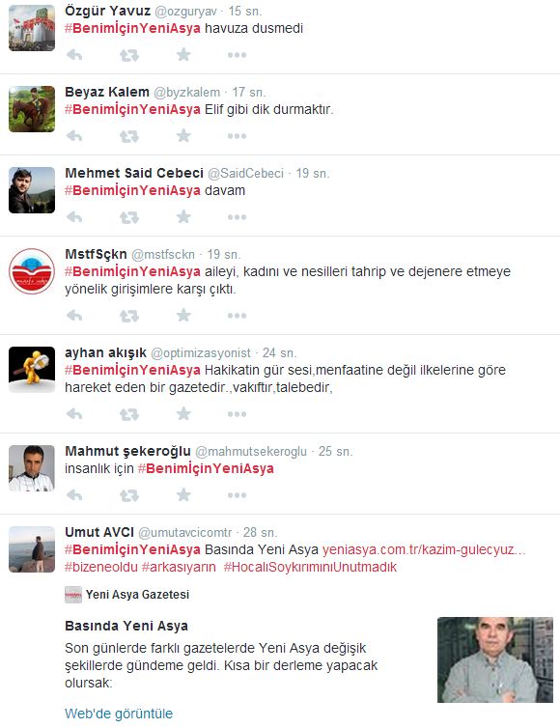
Task: Open more options on Beyaz Kalem's tweet
Action: [237, 136]
